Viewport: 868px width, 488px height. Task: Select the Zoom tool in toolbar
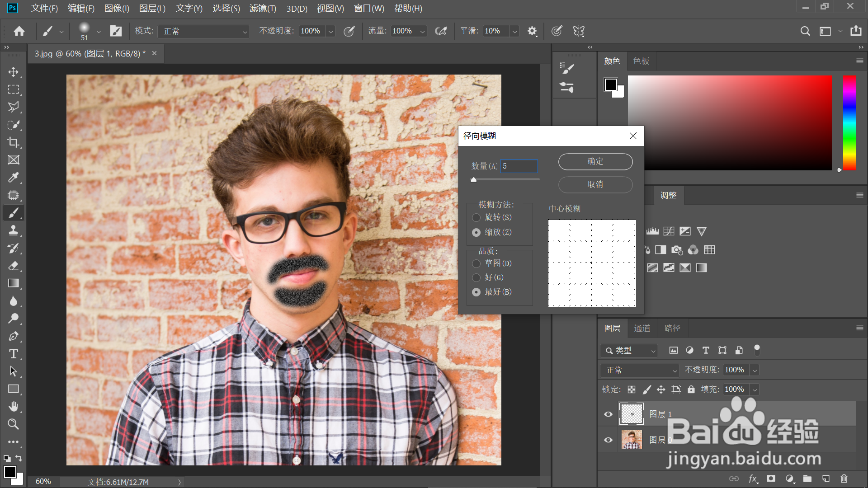tap(13, 424)
